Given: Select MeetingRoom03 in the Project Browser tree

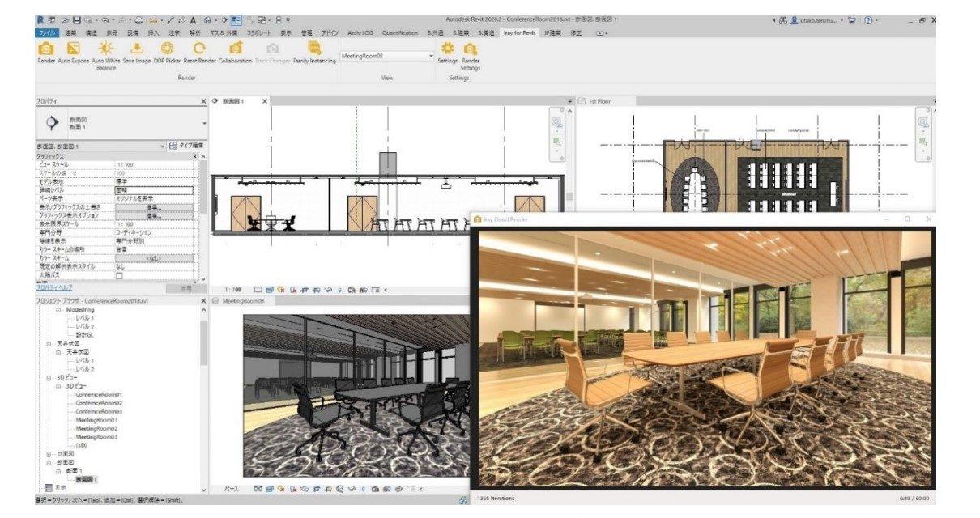Looking at the screenshot, I should 96,437.
